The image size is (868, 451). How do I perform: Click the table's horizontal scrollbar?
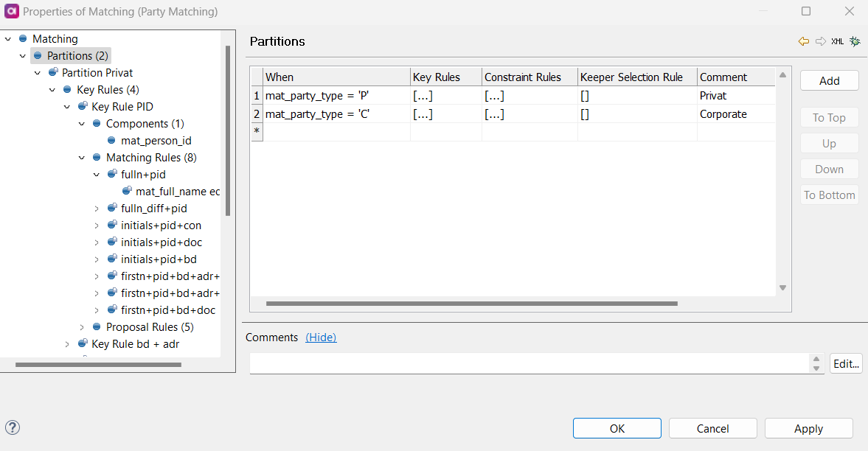point(472,304)
